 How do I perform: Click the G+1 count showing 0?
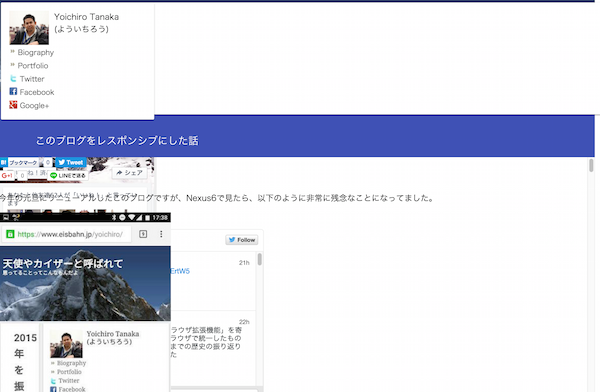tap(22, 176)
